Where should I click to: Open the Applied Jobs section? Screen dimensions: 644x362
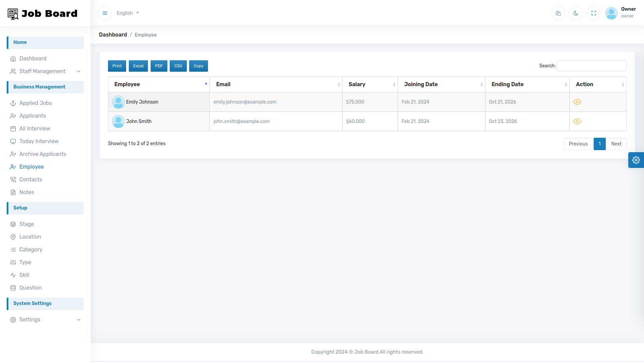(36, 103)
